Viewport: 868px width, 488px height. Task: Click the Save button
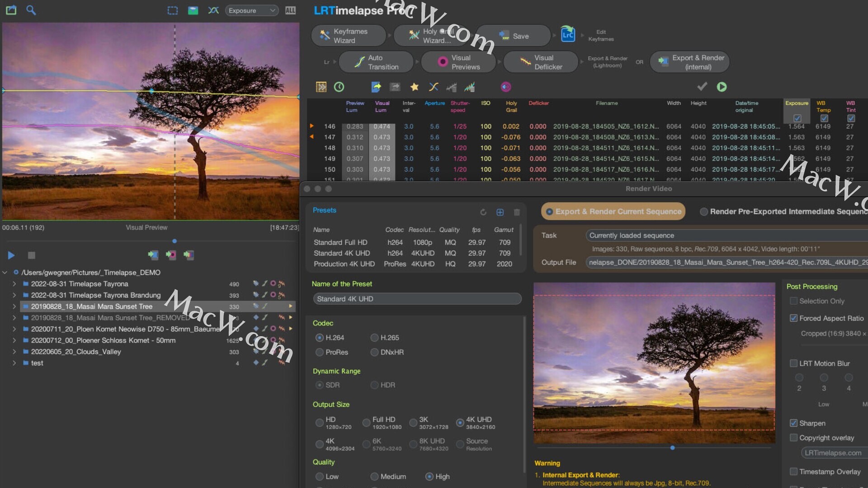click(x=514, y=36)
